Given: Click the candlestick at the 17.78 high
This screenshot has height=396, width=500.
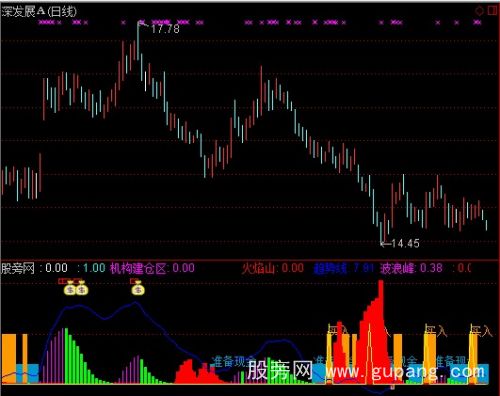Looking at the screenshot, I should pyautogui.click(x=138, y=41).
